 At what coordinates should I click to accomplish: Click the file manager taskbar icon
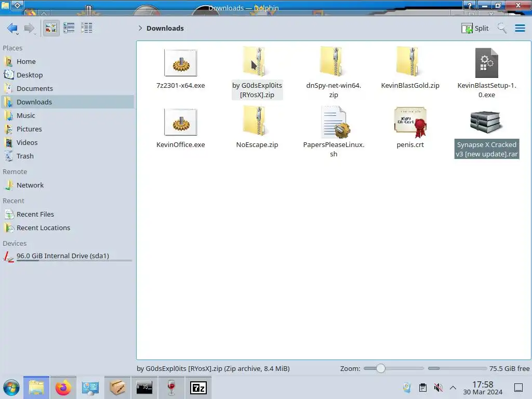click(36, 388)
